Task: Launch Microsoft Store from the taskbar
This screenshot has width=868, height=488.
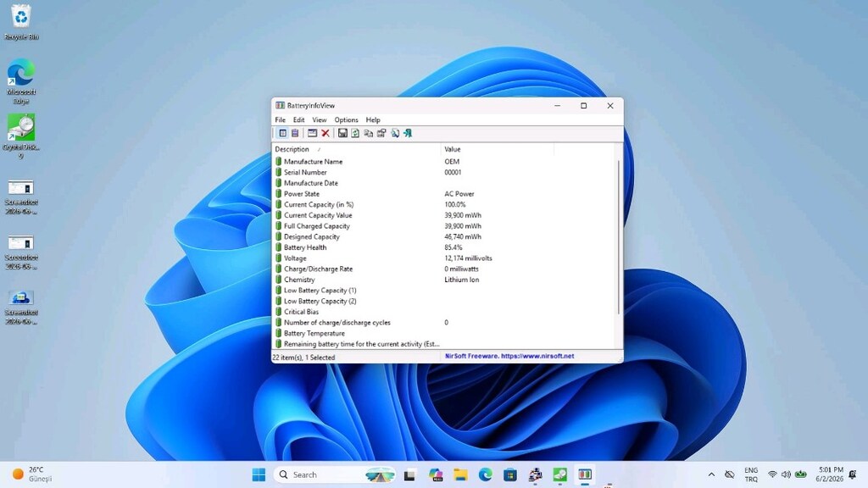Action: 509,474
